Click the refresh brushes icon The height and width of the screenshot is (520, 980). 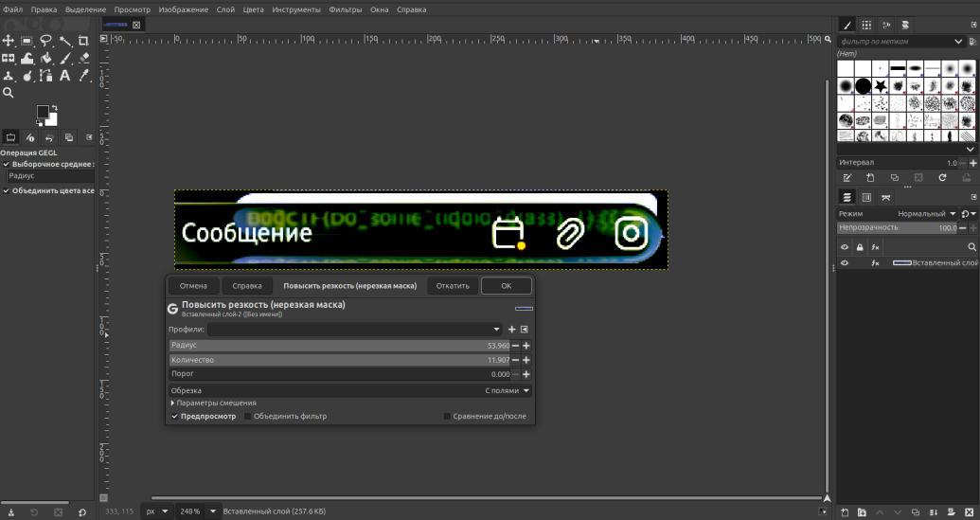942,178
